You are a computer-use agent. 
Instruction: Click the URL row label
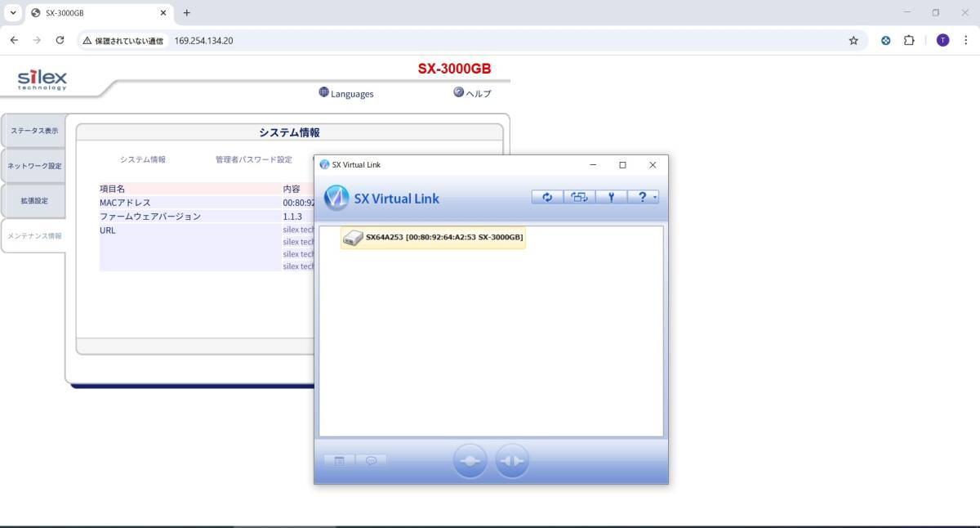[108, 230]
